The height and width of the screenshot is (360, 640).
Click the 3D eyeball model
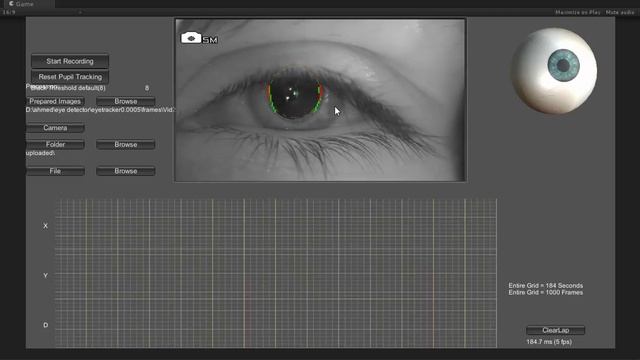tap(554, 71)
